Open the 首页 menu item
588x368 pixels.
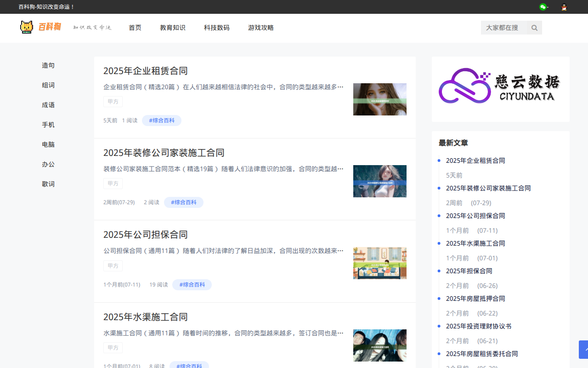point(135,28)
